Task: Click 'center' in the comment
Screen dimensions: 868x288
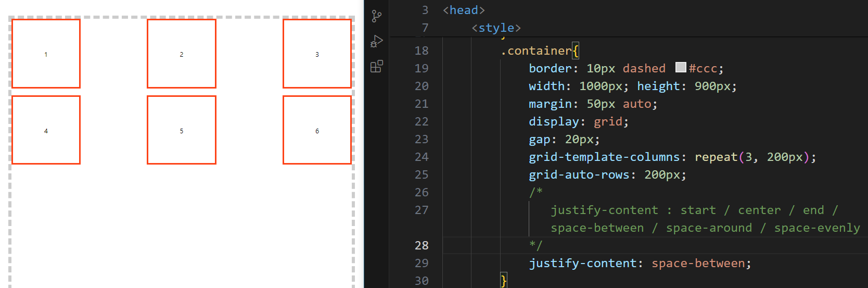Action: click(x=759, y=210)
